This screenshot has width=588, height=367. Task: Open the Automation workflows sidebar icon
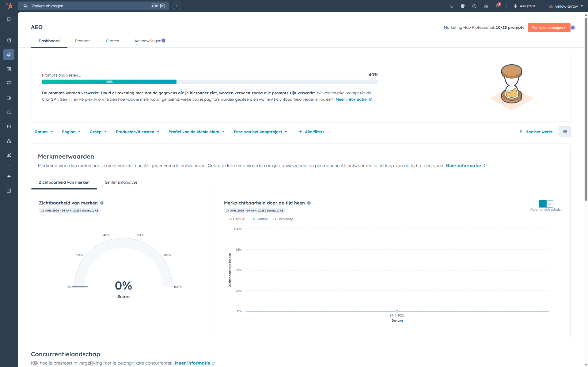[x=9, y=141]
